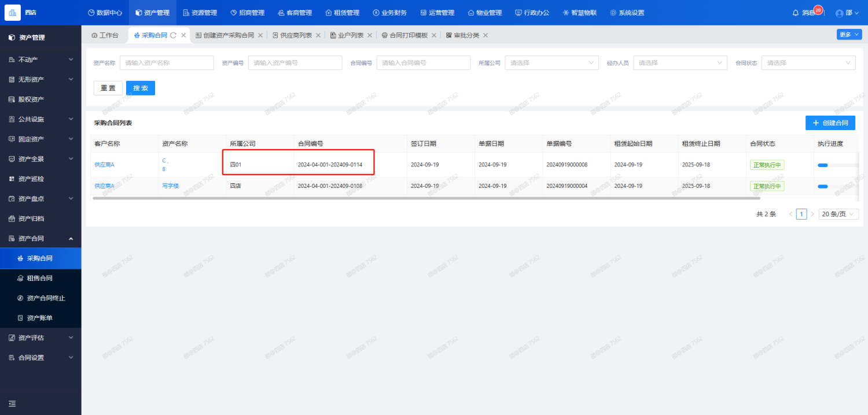Click progress bar of contract 0108
The width and height of the screenshot is (868, 415).
837,187
